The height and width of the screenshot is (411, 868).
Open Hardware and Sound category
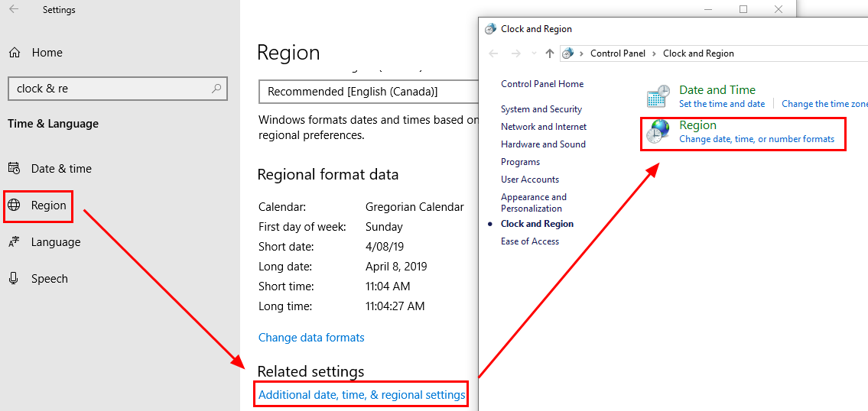click(x=543, y=144)
